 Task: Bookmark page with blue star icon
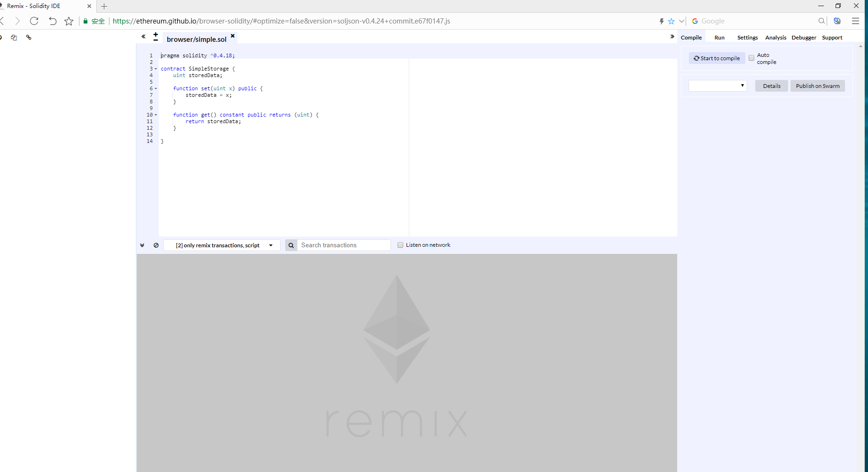(x=671, y=21)
